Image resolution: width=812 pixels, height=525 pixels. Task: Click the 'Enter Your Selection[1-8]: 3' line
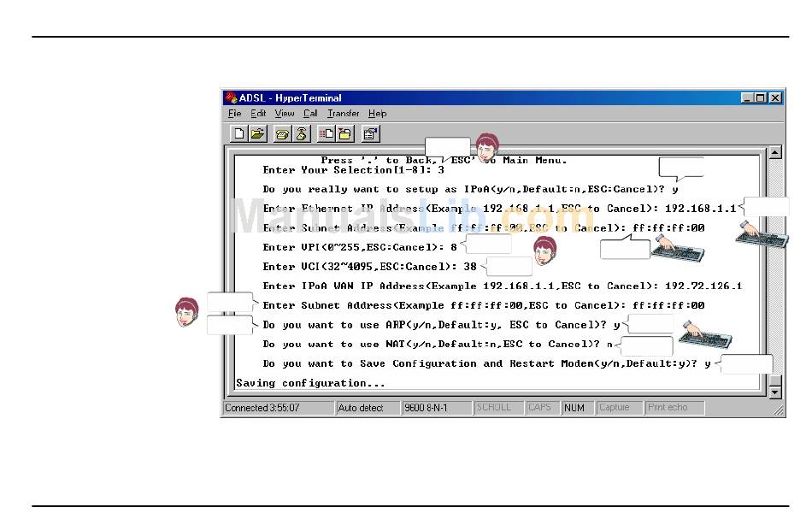coord(354,170)
